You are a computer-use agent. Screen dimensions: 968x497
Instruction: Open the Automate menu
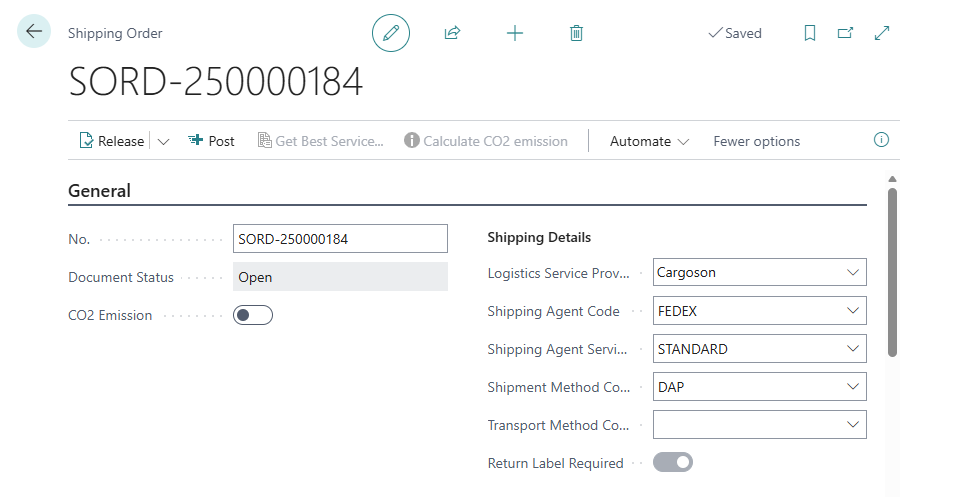click(x=649, y=141)
